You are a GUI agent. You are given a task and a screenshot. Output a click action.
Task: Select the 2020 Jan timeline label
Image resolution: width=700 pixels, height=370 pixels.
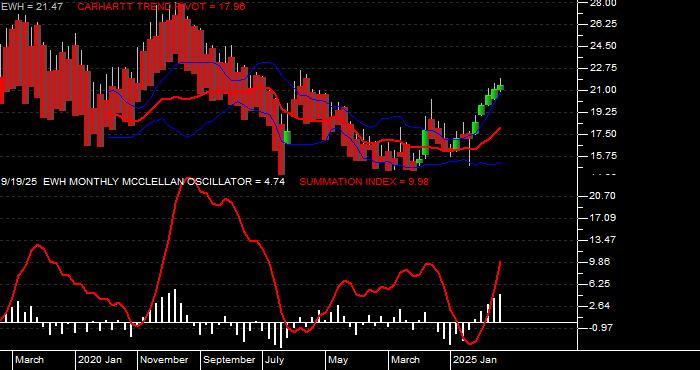tap(100, 360)
